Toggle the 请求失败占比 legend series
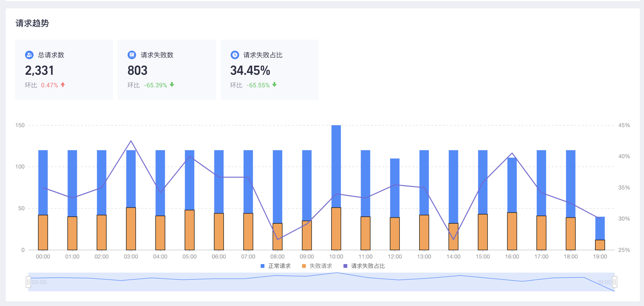 (364, 266)
